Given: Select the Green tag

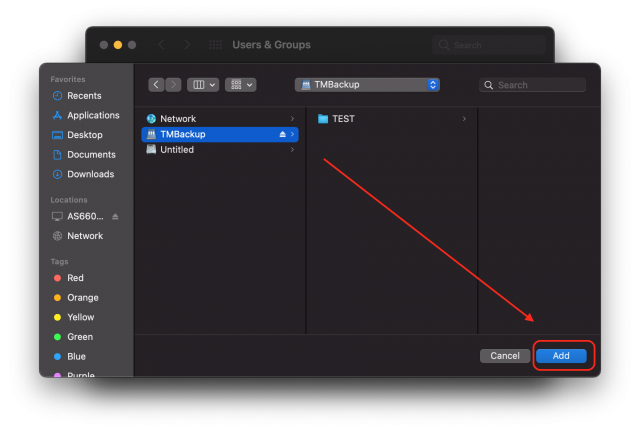Looking at the screenshot, I should [x=77, y=337].
